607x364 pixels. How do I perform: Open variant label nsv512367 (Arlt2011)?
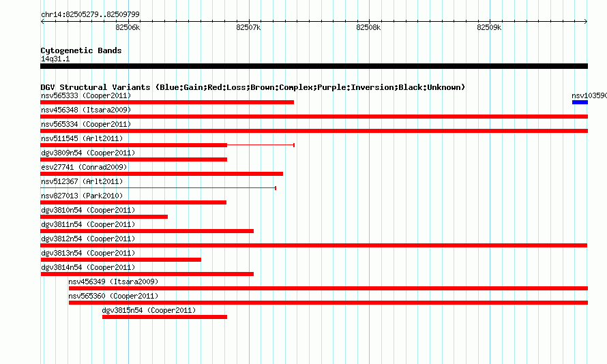tap(82, 181)
